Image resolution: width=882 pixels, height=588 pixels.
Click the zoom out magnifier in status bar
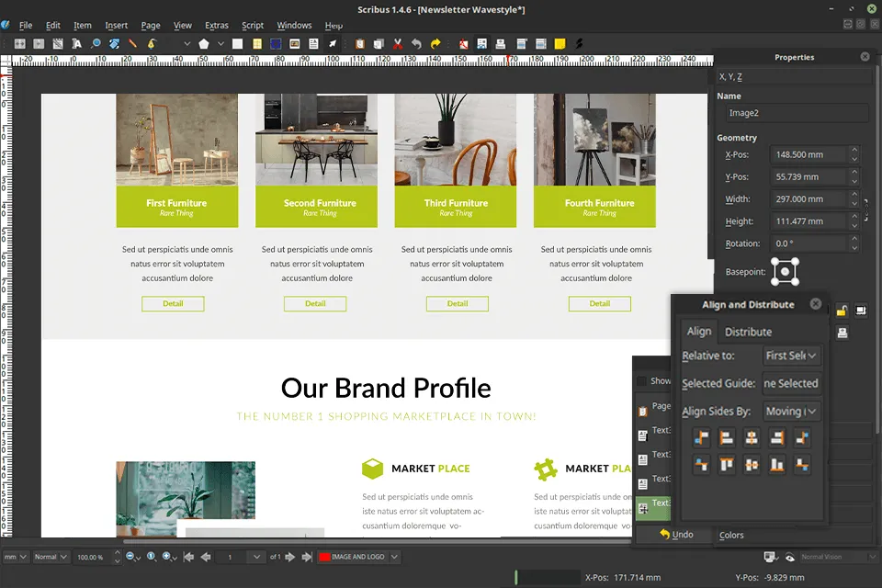tap(130, 557)
